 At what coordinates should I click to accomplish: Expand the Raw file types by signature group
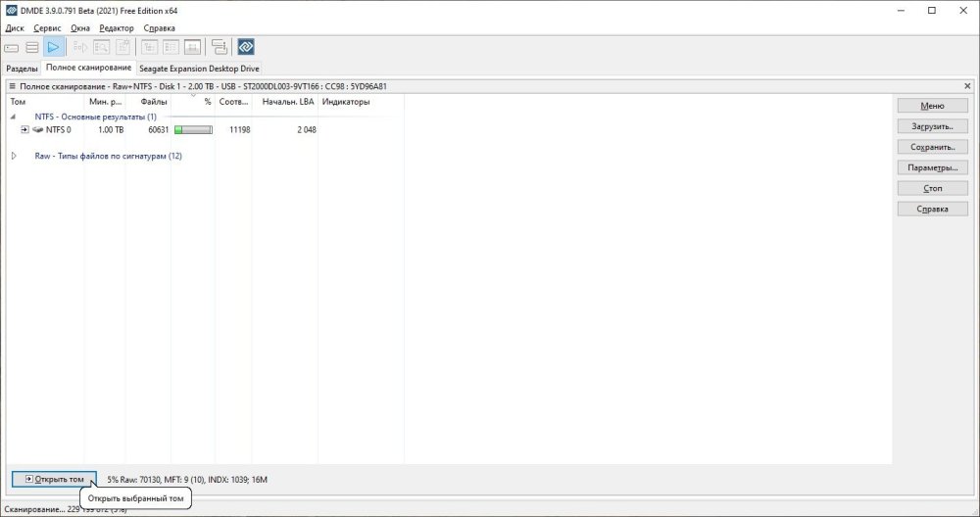pos(14,156)
